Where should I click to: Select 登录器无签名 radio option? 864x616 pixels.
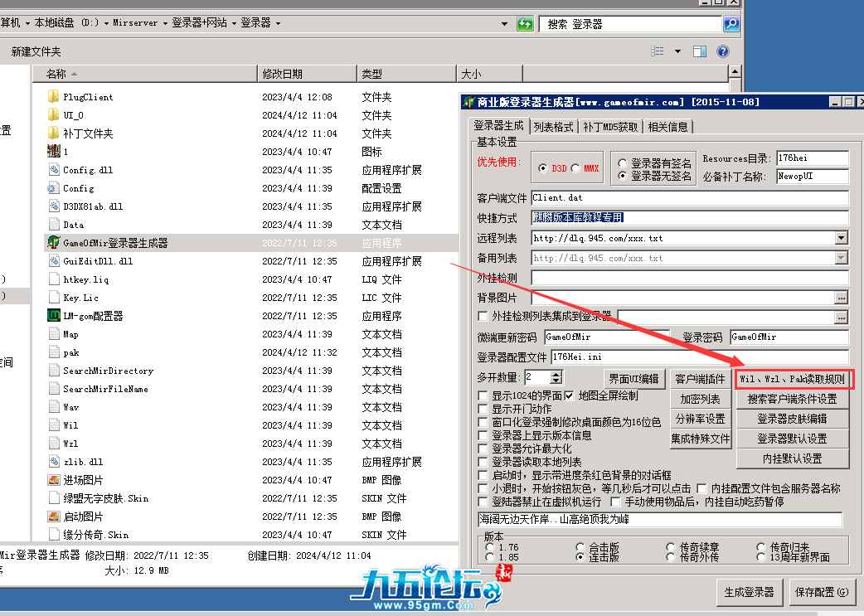point(622,176)
